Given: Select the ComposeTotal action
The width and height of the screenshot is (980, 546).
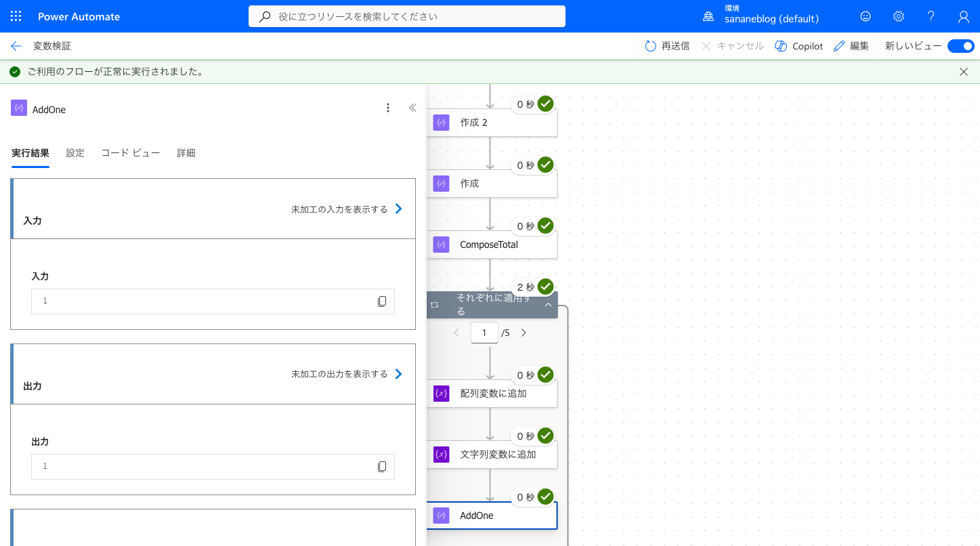Looking at the screenshot, I should [492, 245].
